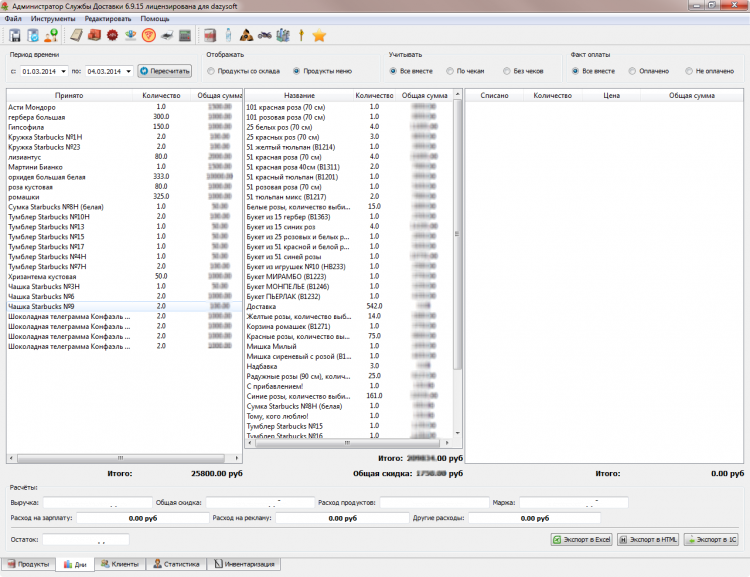Open the motorcycle couriers icon
Image resolution: width=750 pixels, height=577 pixels.
[x=265, y=35]
